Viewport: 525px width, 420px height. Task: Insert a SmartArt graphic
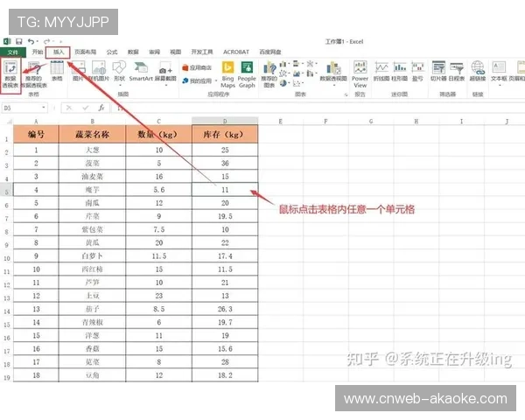(141, 71)
